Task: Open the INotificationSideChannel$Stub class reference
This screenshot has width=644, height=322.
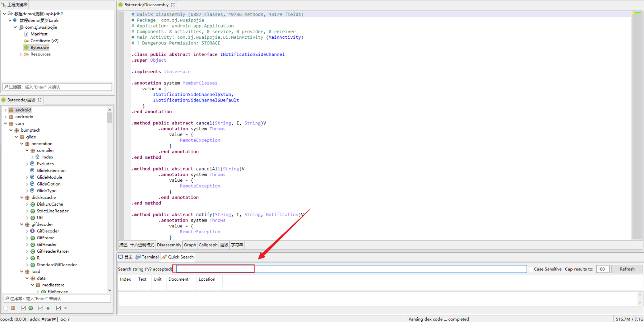Action: (x=192, y=95)
